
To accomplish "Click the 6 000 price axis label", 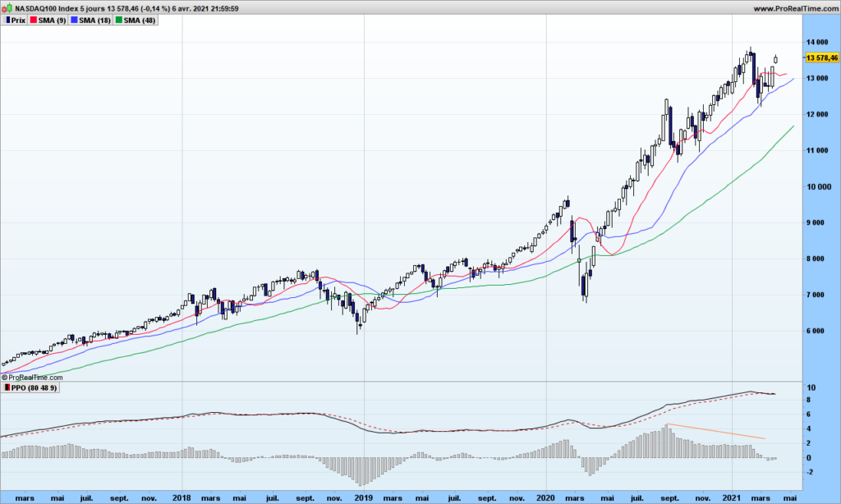I will (816, 332).
